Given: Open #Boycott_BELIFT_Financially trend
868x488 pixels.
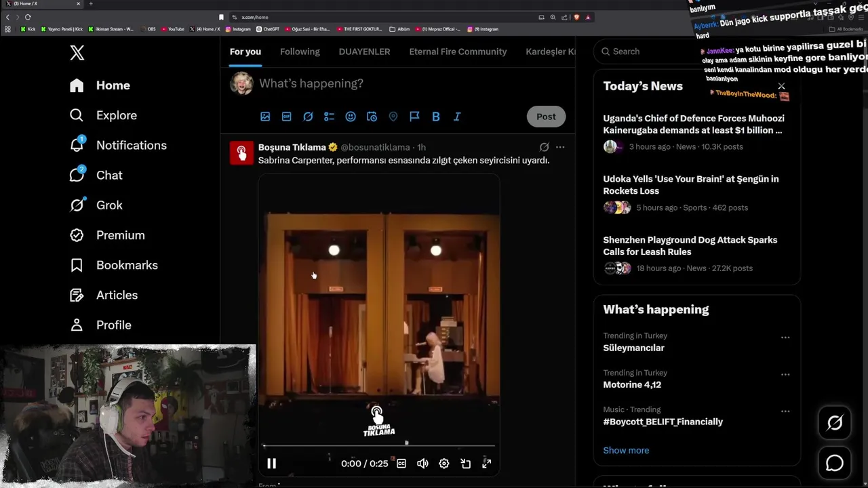Looking at the screenshot, I should pos(663,422).
